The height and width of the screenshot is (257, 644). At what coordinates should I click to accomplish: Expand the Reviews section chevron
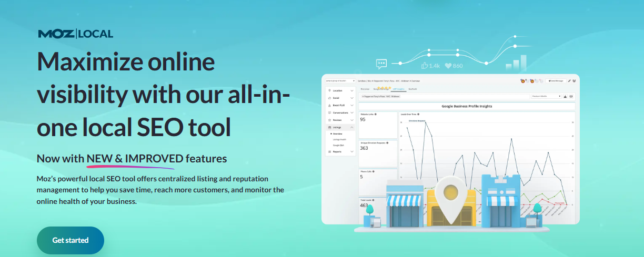(352, 120)
